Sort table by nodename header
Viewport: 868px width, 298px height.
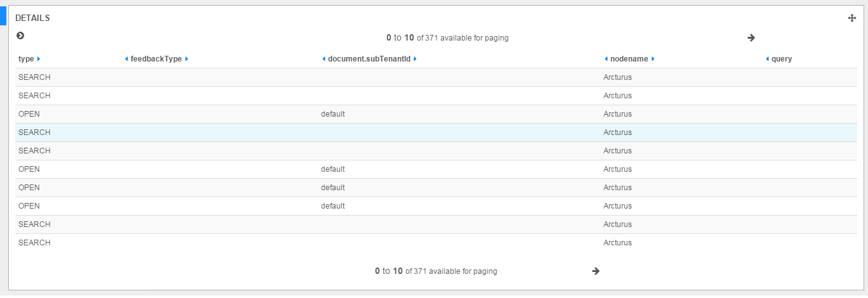[x=629, y=59]
